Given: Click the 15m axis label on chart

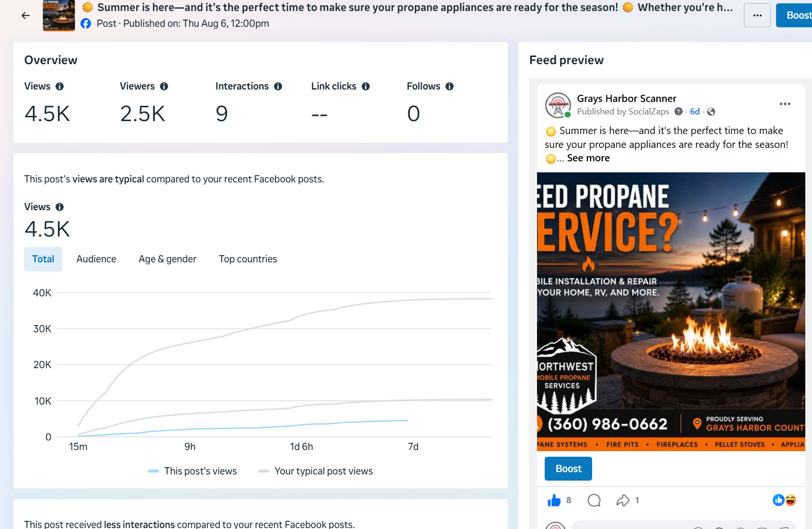Looking at the screenshot, I should click(x=78, y=447).
